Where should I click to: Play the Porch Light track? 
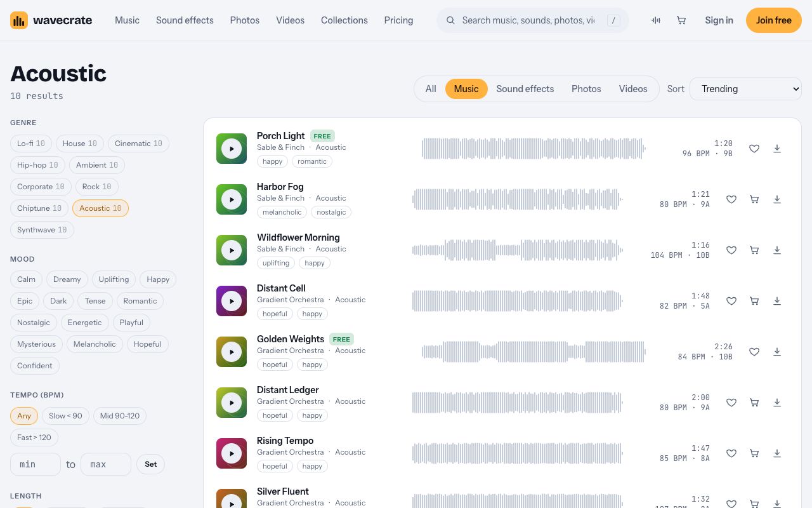click(232, 149)
